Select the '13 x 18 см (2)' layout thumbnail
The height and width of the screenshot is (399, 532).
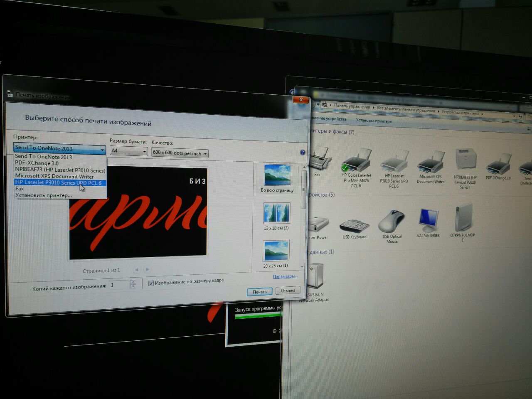tap(276, 216)
